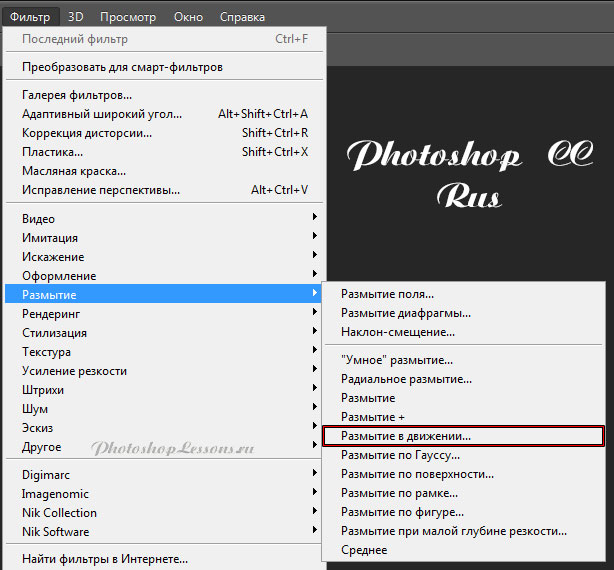
Task: Expand the Штрихи submenu
Action: 164,390
